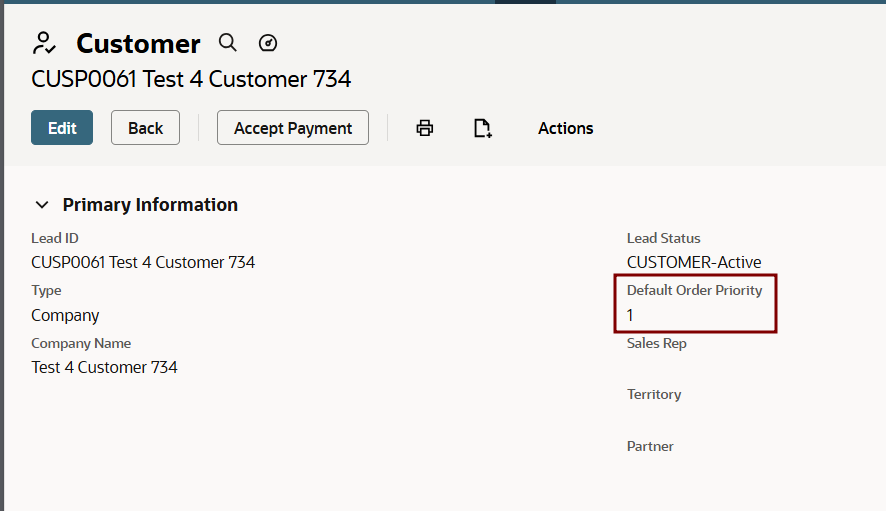Select the Lead ID value text
886x511 pixels.
pos(143,263)
